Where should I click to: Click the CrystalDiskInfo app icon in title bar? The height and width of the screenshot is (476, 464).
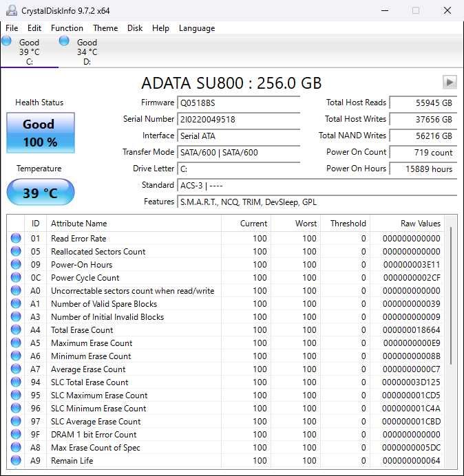pyautogui.click(x=12, y=10)
